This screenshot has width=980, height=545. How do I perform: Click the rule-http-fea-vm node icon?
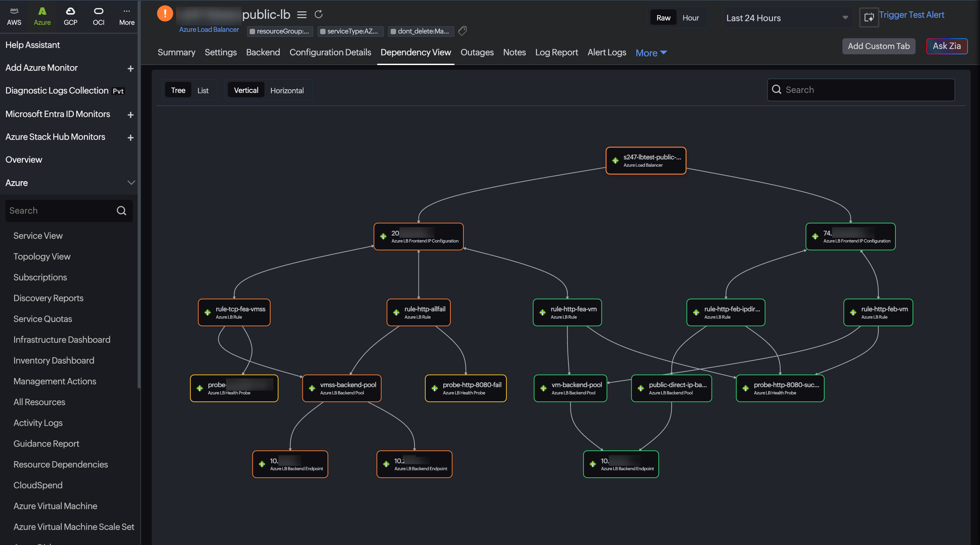pyautogui.click(x=542, y=312)
